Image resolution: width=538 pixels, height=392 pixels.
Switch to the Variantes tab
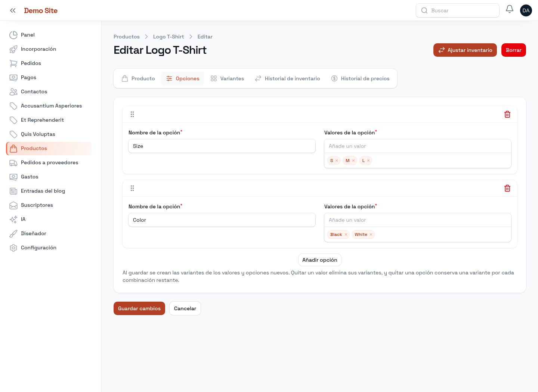click(227, 78)
